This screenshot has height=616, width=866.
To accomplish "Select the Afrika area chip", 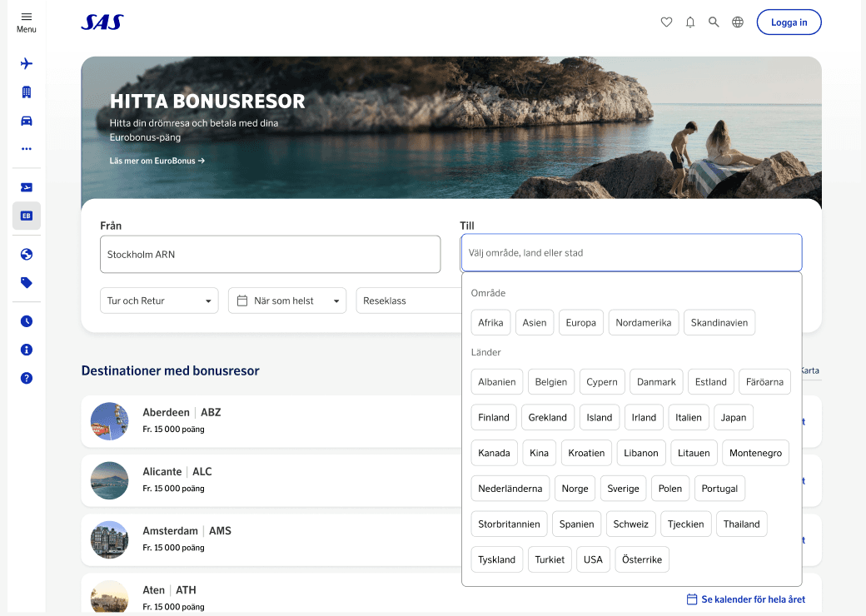I will tap(490, 323).
